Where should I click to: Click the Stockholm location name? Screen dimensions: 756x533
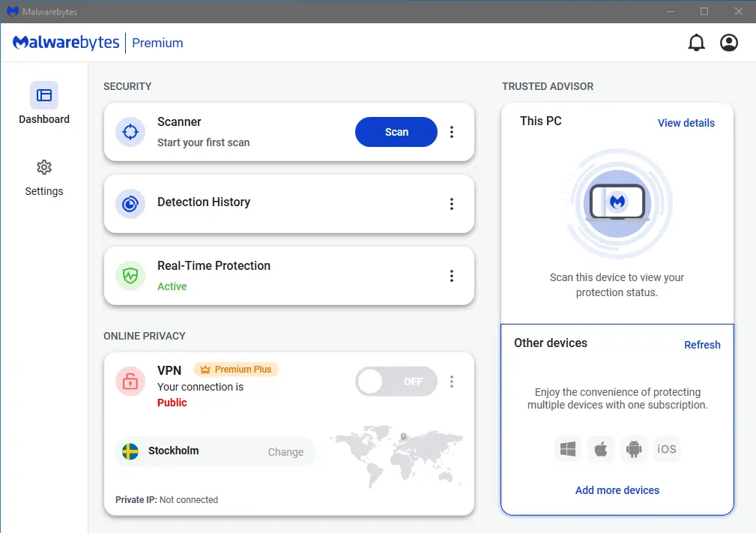point(174,451)
